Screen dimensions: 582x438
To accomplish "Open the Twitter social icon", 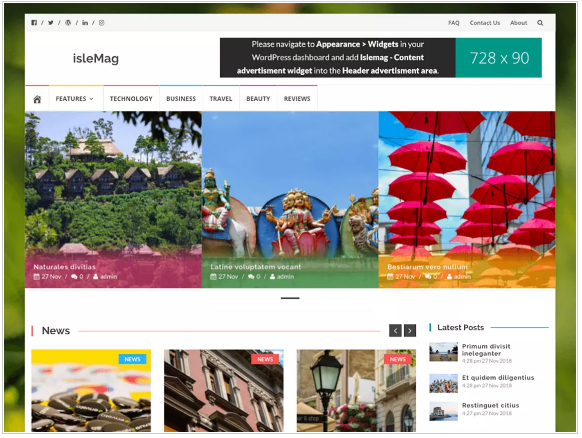I will [51, 23].
